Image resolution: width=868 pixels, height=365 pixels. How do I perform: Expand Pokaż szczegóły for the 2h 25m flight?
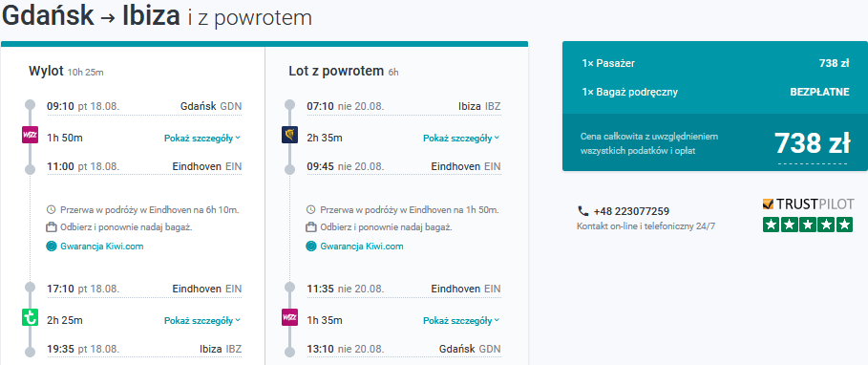202,321
